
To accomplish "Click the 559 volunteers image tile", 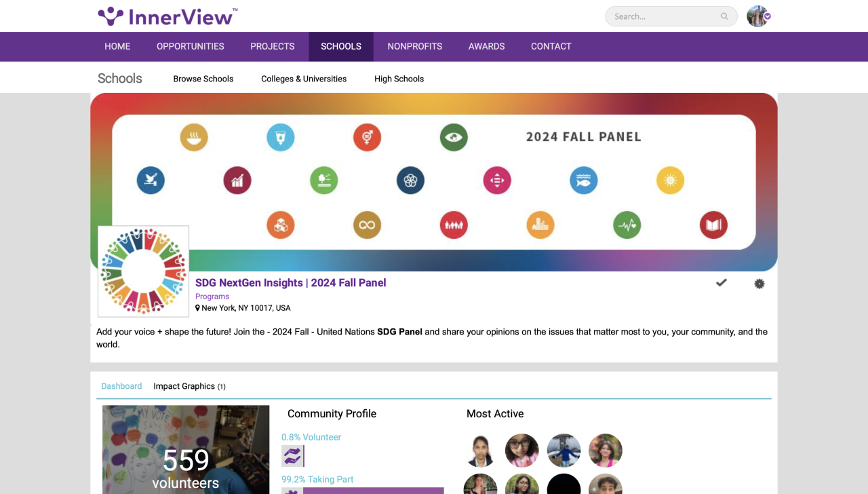I will (x=186, y=450).
